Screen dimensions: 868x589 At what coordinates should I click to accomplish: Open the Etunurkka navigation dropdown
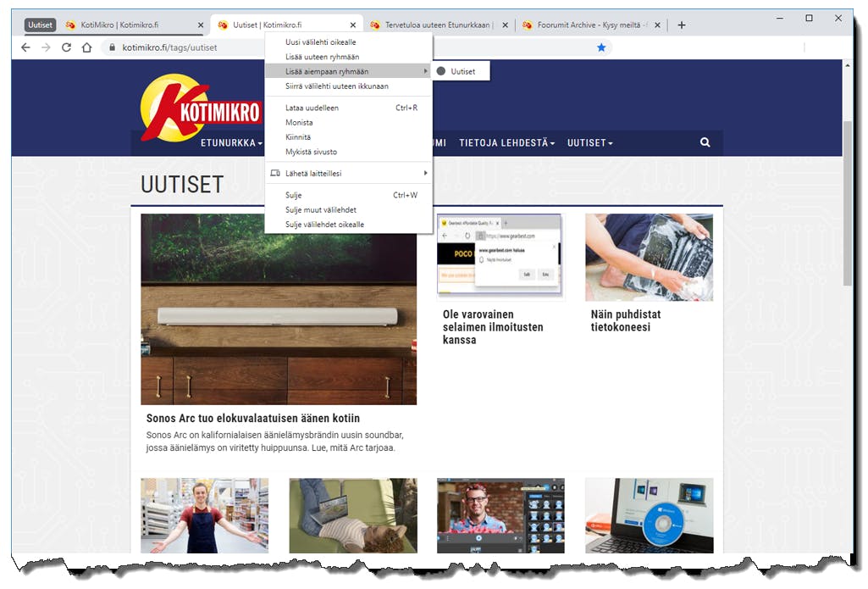tap(231, 143)
